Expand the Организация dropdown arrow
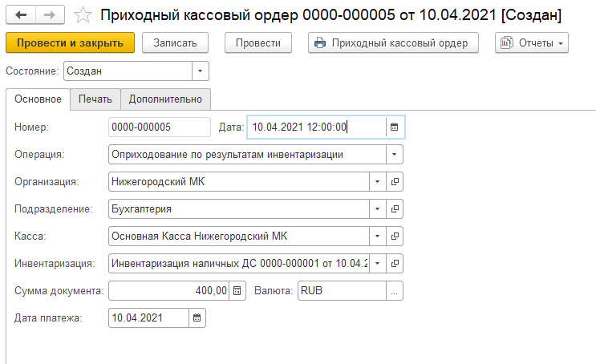This screenshot has height=364, width=596. [377, 182]
